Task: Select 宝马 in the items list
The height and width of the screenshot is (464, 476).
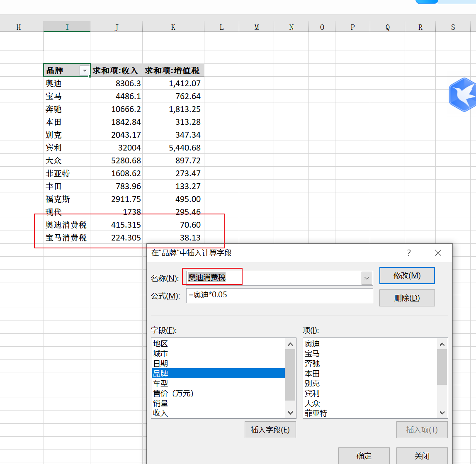Action: (370, 353)
